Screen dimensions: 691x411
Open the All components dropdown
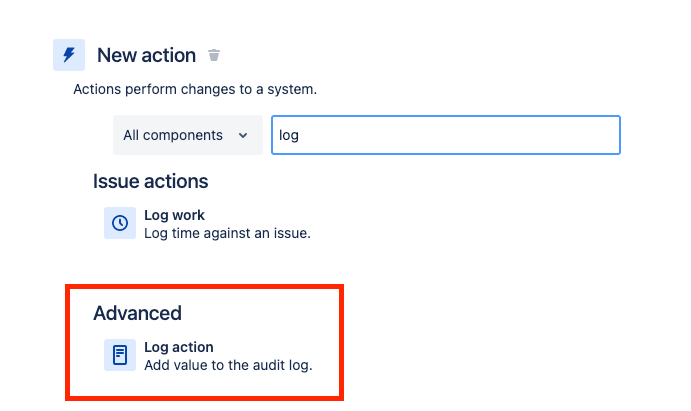[x=188, y=135]
